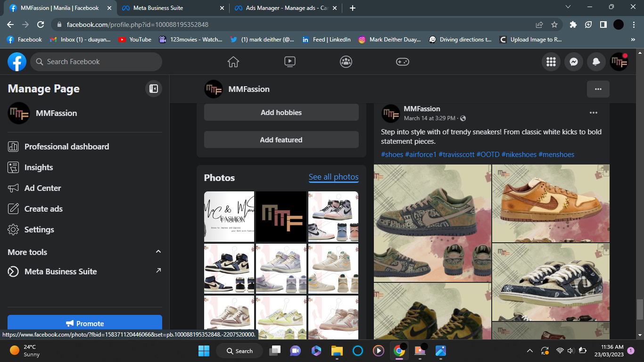Open the account profile avatar menu
This screenshot has width=644, height=362.
click(619, 62)
